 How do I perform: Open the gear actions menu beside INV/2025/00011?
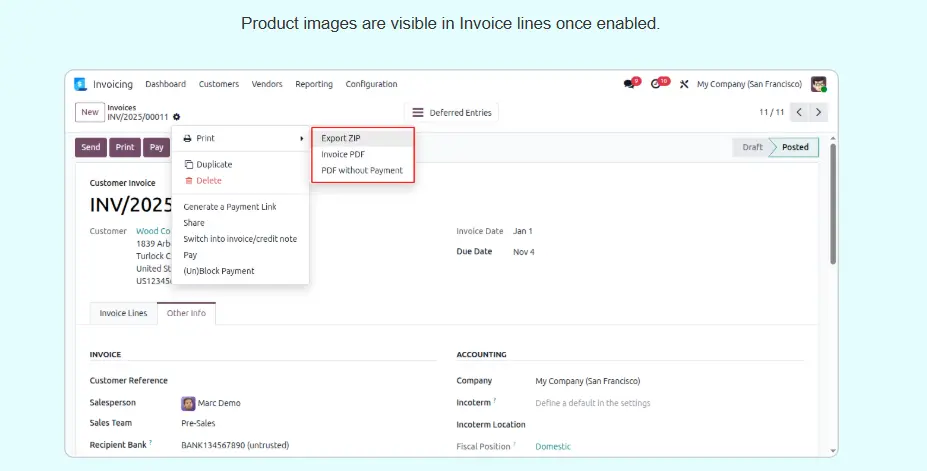(177, 117)
